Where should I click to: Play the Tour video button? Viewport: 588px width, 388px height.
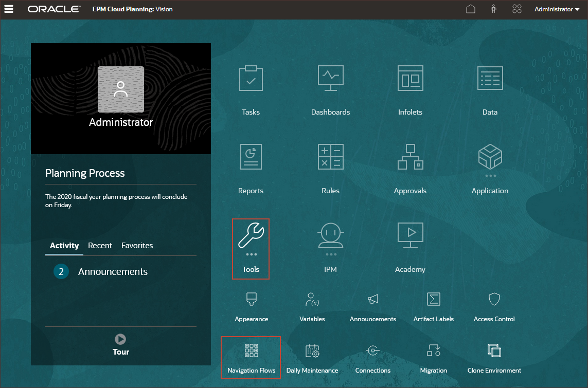pos(120,339)
